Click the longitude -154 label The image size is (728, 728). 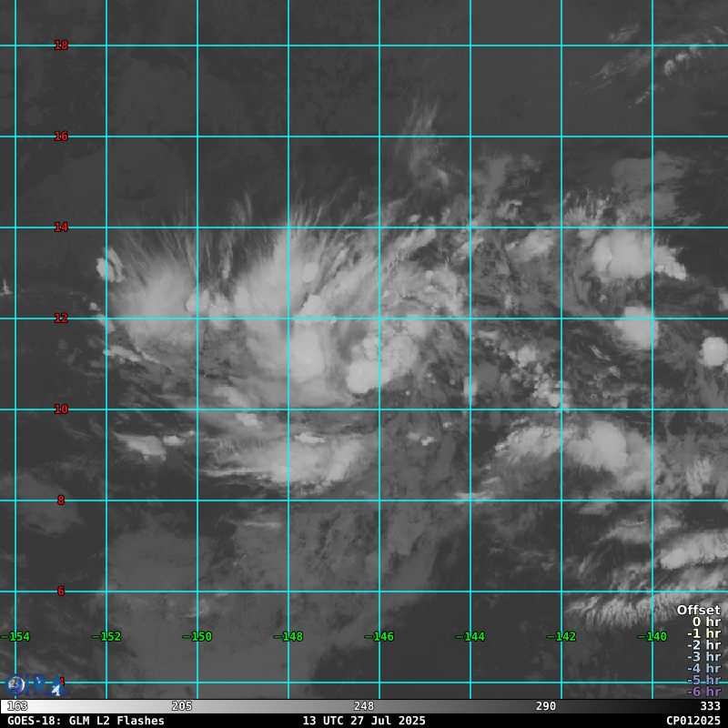[15, 637]
